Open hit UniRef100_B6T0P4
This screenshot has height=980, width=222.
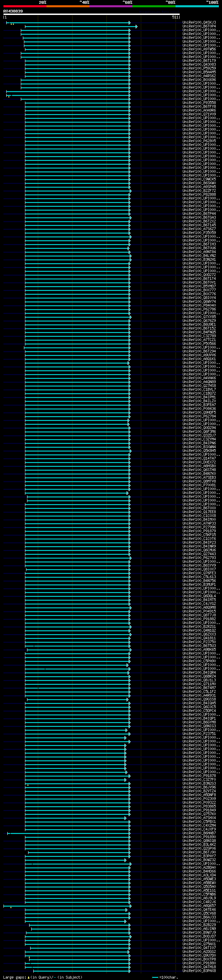coord(199,26)
